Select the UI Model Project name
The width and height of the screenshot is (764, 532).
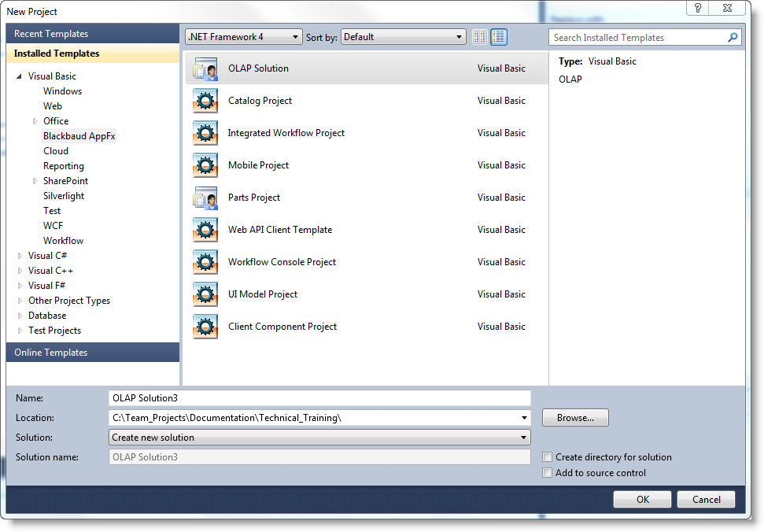pos(263,294)
